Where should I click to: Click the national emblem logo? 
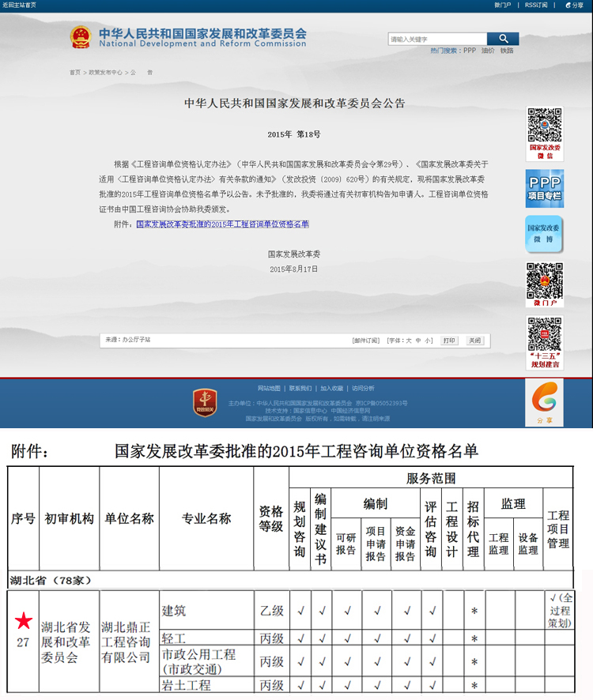(x=81, y=37)
